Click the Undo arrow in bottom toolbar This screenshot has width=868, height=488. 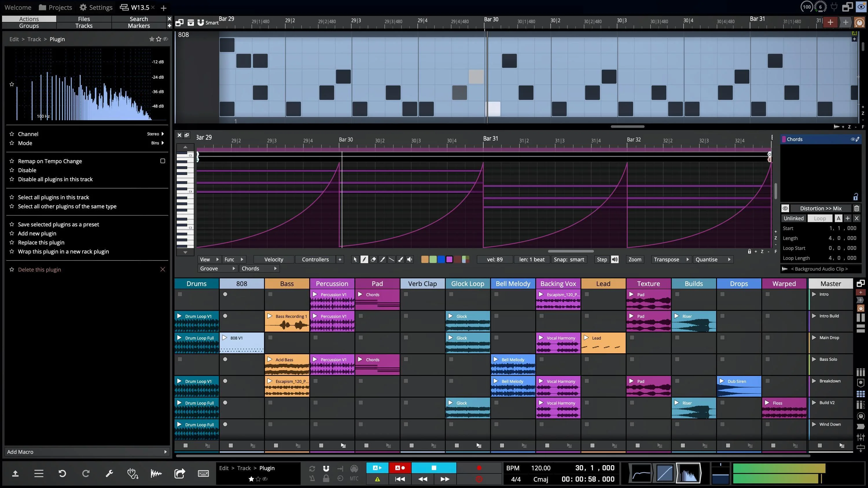[62, 474]
